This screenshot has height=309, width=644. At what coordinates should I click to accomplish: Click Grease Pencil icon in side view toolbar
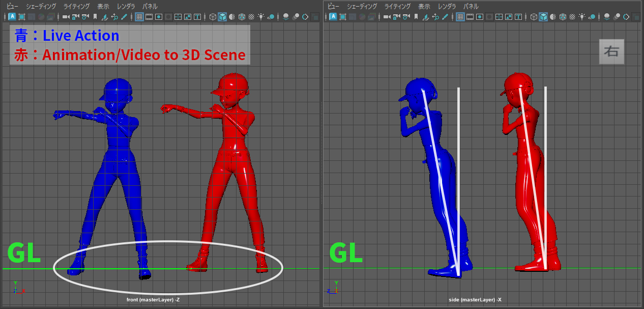click(445, 17)
